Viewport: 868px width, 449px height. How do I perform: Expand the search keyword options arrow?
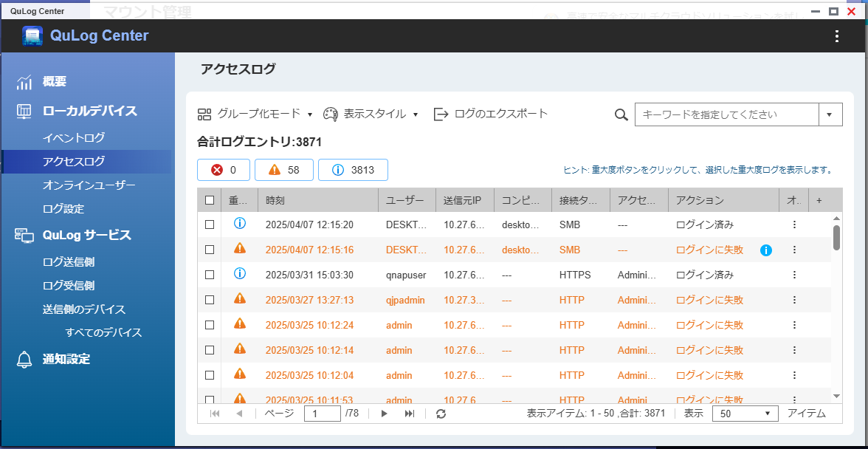830,114
